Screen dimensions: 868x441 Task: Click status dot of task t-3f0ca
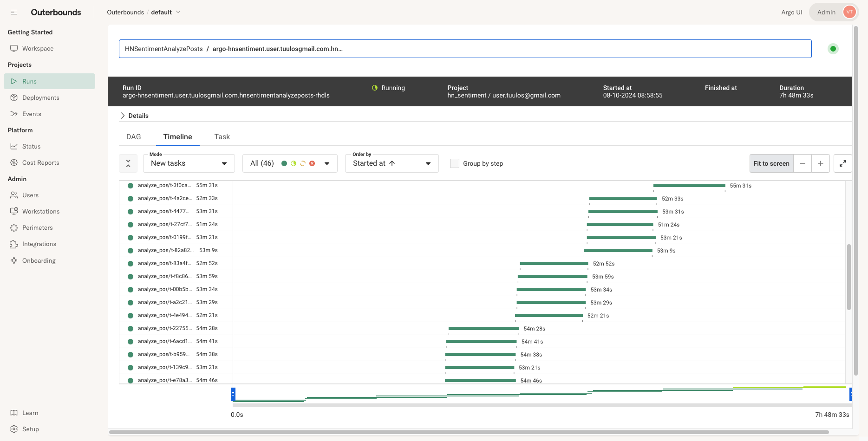(131, 186)
